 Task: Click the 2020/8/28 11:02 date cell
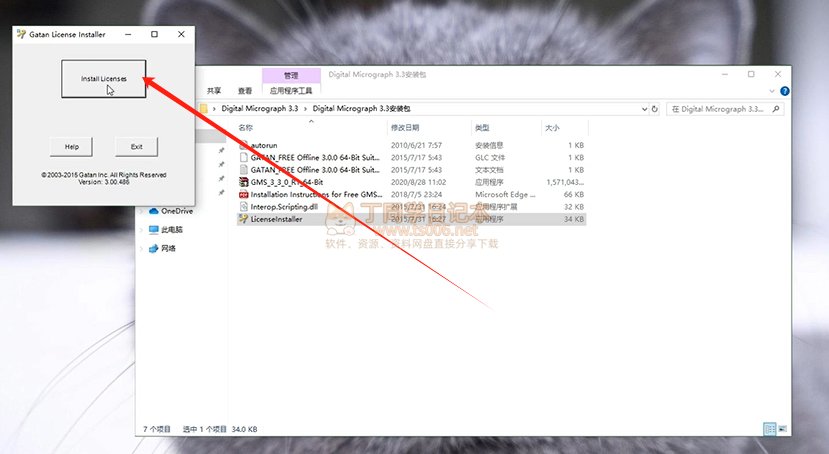pyautogui.click(x=418, y=182)
